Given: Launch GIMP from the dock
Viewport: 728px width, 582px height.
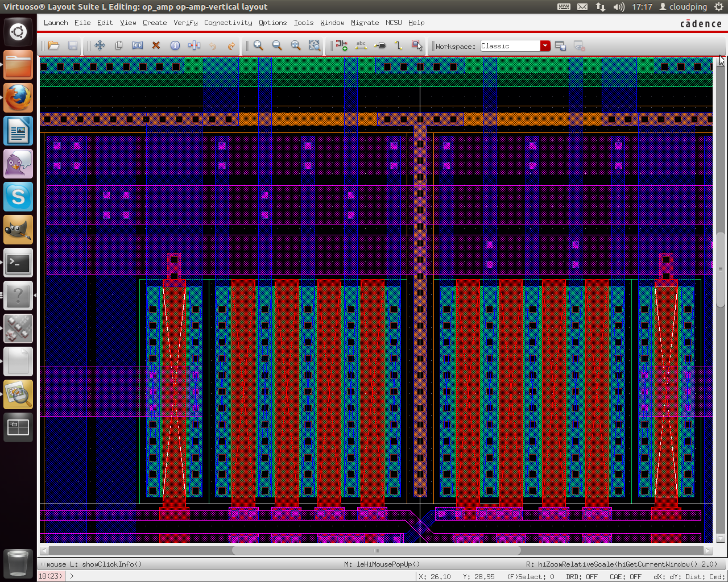Looking at the screenshot, I should click(18, 230).
